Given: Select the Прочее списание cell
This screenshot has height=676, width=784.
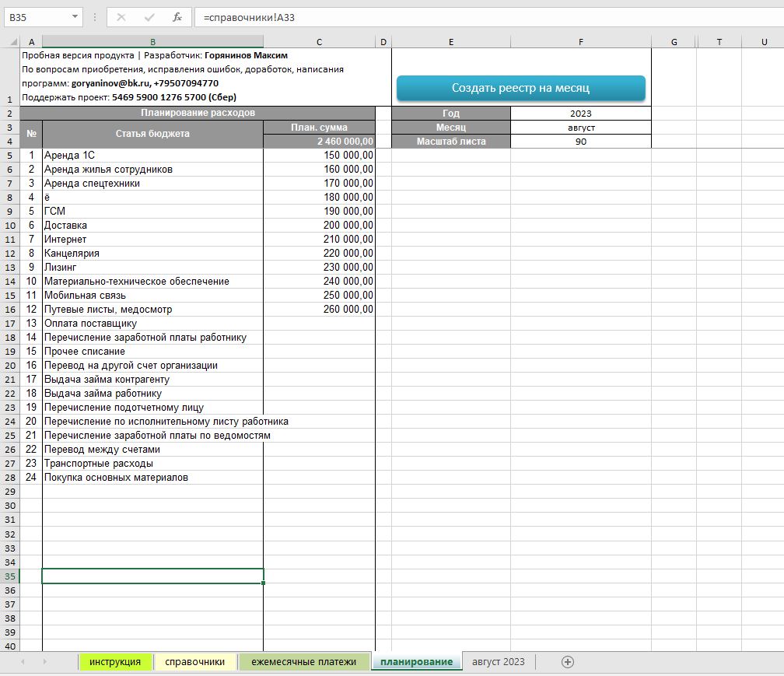Looking at the screenshot, I should pos(153,352).
